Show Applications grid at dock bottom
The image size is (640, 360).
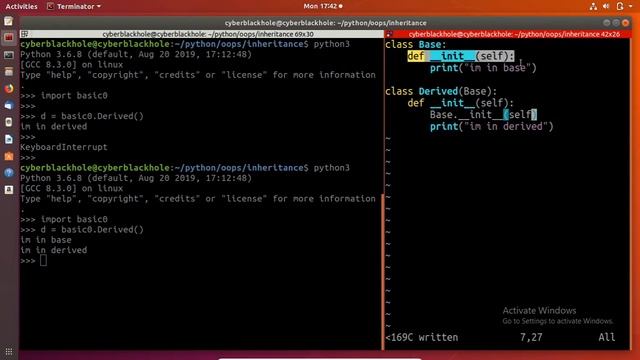pos(9,351)
